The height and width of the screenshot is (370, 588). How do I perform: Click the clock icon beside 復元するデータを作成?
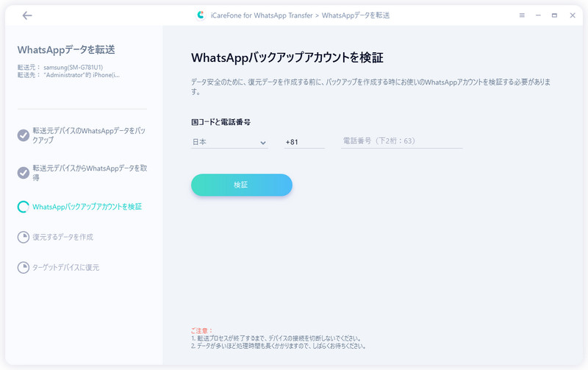(x=24, y=237)
